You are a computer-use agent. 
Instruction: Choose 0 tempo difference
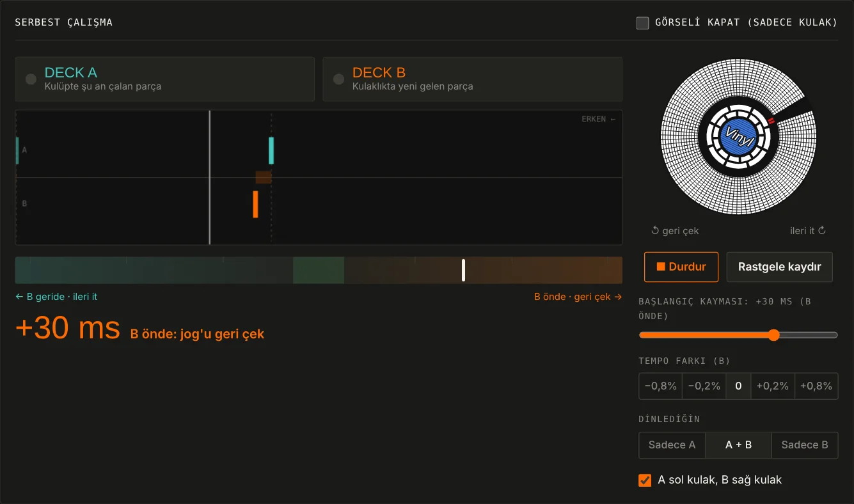[x=738, y=386]
